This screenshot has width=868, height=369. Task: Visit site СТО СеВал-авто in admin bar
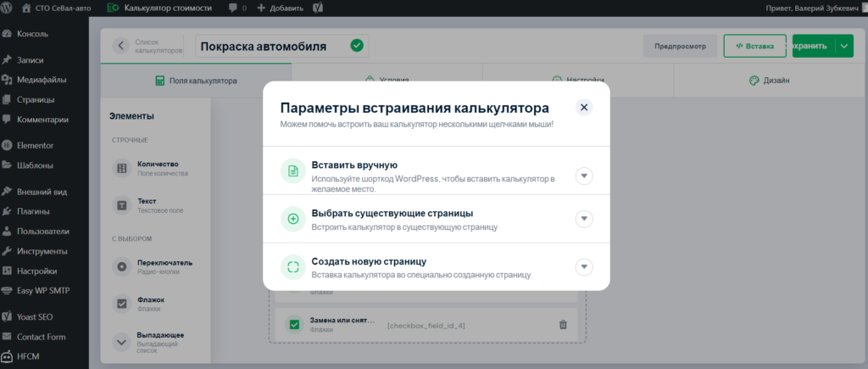57,8
